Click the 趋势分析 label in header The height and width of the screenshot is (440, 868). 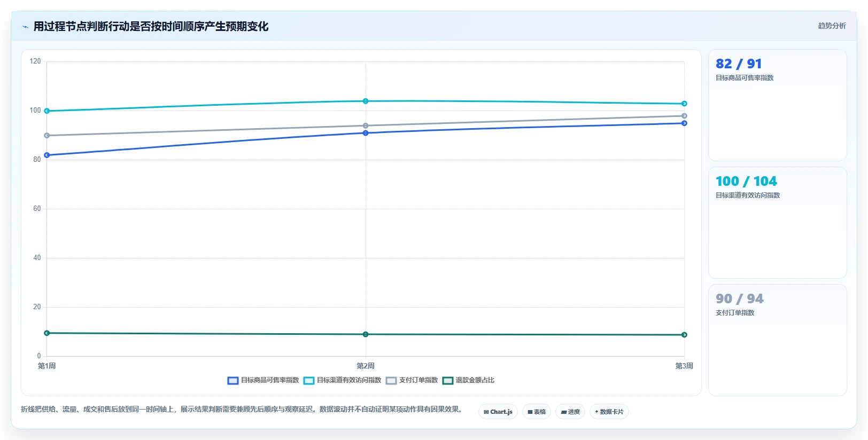832,26
